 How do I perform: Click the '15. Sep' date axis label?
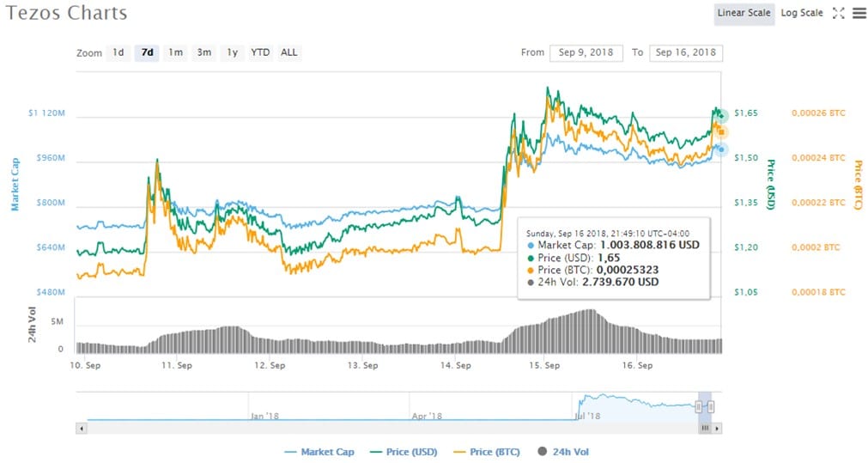[544, 366]
